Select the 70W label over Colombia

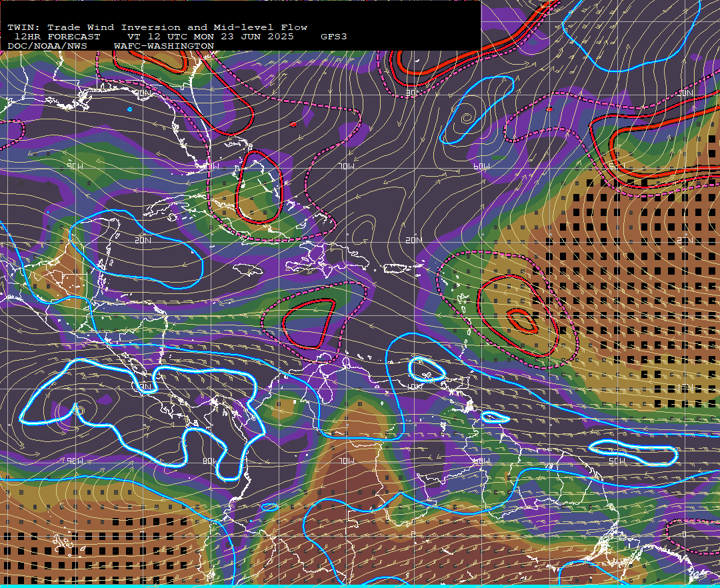pos(347,461)
